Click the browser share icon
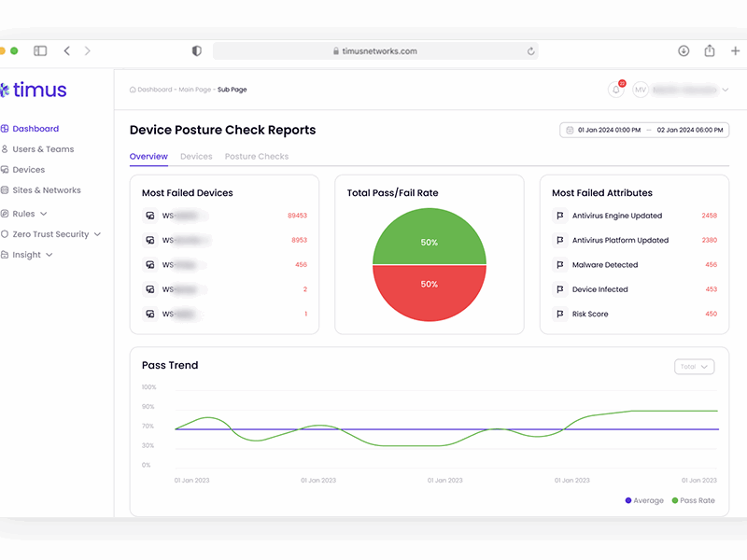 [710, 50]
